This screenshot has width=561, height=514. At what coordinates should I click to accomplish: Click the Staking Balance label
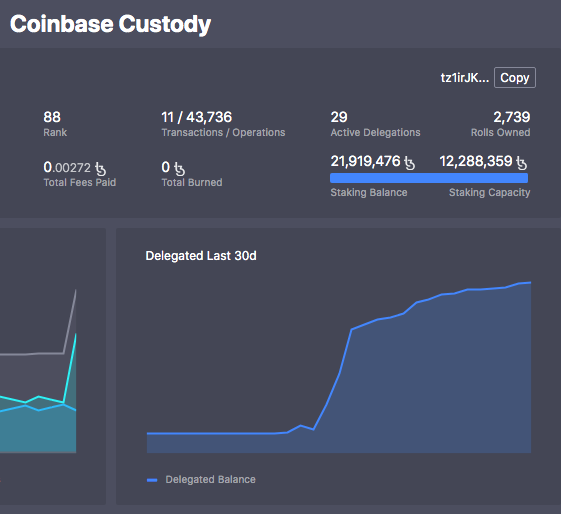369,192
